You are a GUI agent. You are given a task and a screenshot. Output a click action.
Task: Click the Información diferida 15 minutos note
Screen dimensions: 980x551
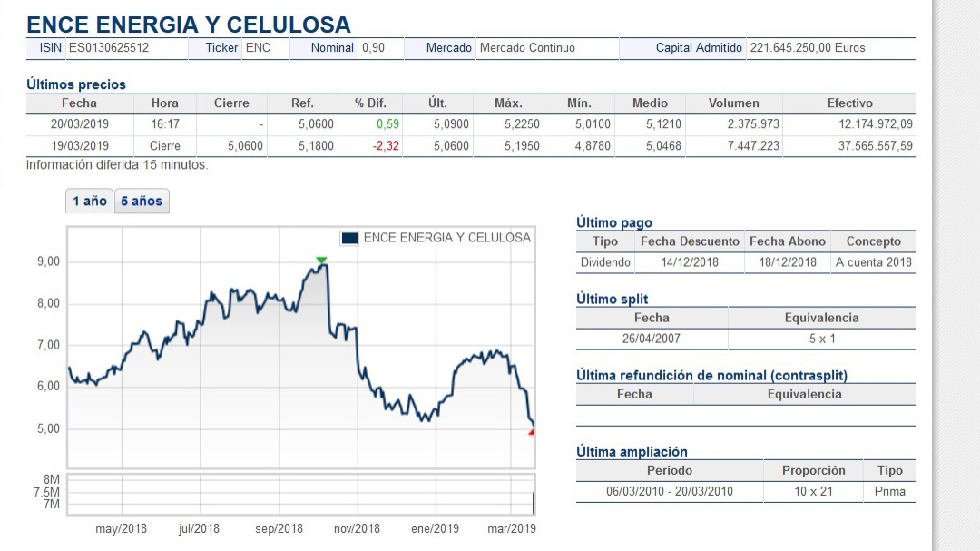point(117,165)
